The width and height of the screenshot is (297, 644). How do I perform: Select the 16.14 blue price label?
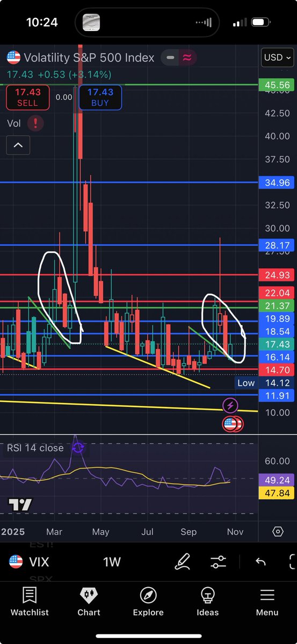pyautogui.click(x=276, y=357)
